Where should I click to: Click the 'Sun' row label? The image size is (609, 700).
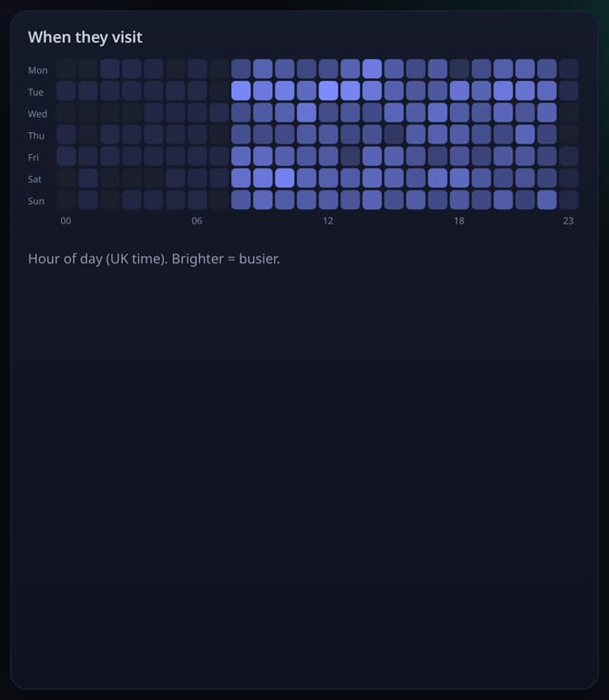(36, 202)
